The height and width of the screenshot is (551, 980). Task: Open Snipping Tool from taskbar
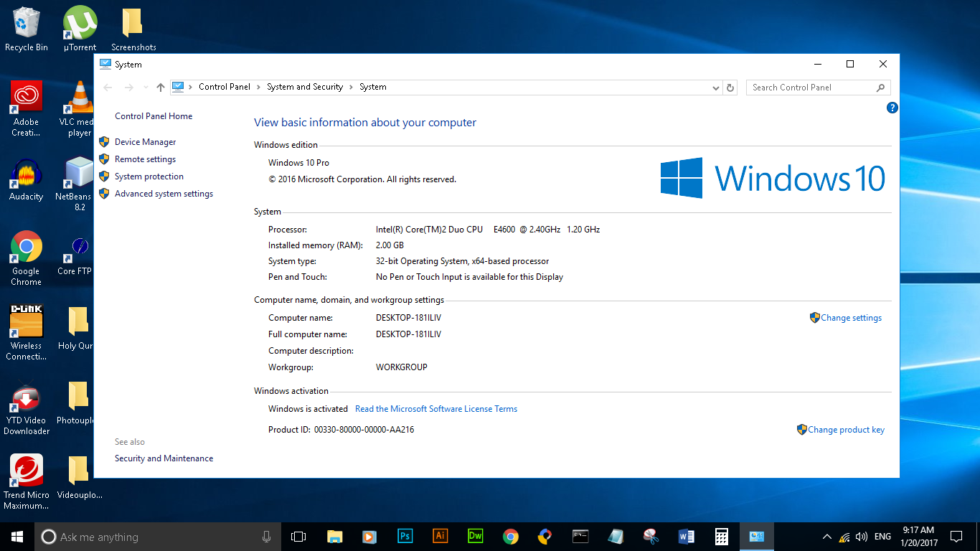tap(651, 537)
